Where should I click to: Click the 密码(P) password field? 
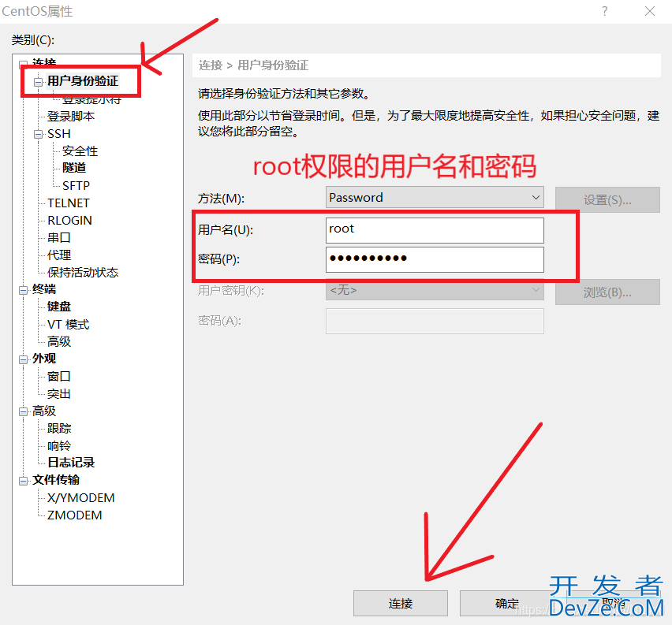click(435, 259)
